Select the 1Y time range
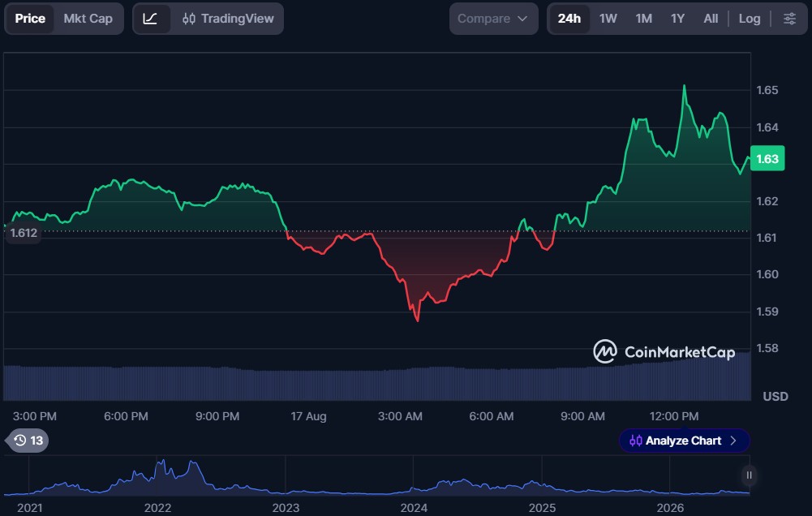 [x=677, y=19]
